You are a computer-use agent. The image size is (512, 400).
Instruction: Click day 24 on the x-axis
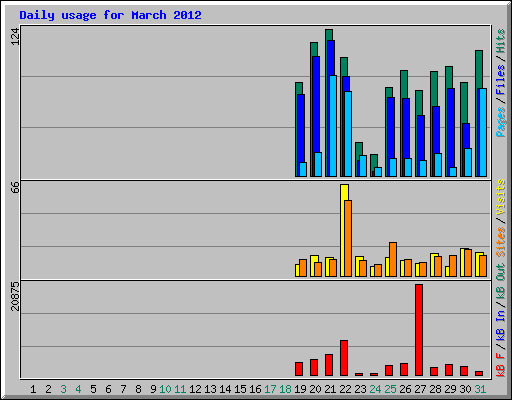tap(375, 389)
